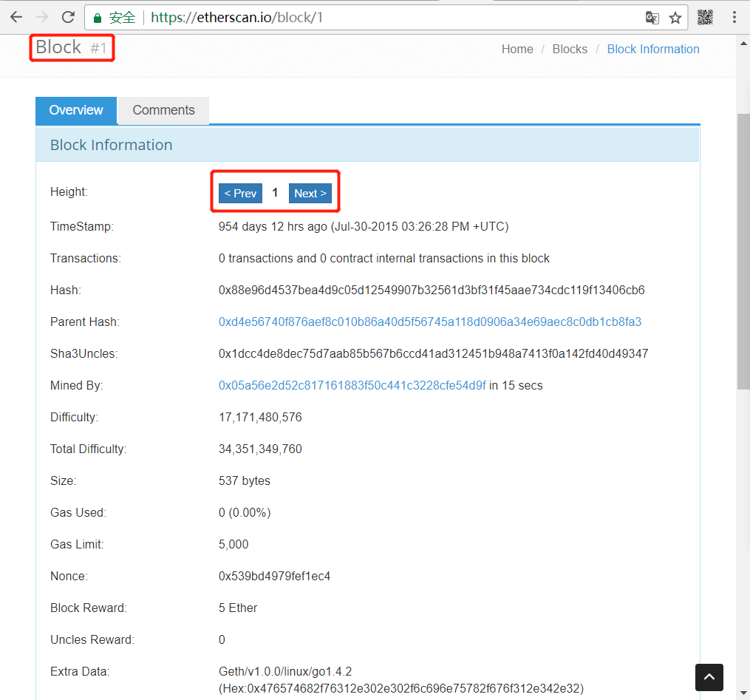Click scrollbar down arrow
The height and width of the screenshot is (700, 750).
(x=743, y=693)
